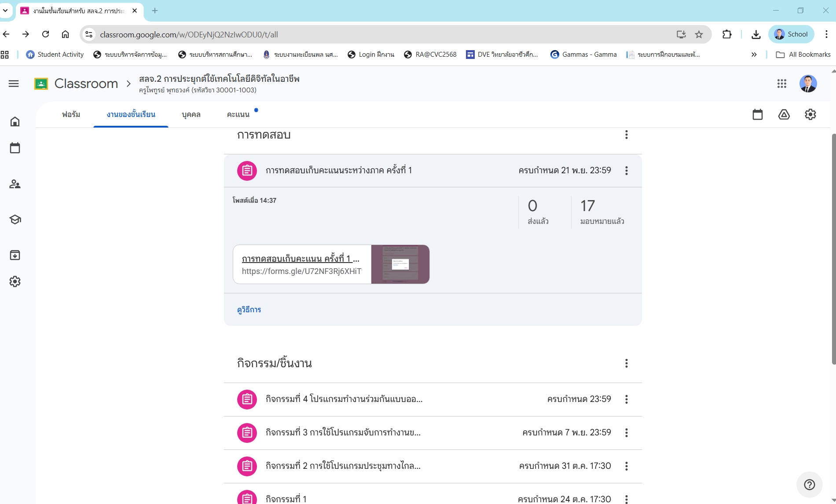Open class Google Calendar icon at top right
Image resolution: width=836 pixels, height=504 pixels.
757,114
